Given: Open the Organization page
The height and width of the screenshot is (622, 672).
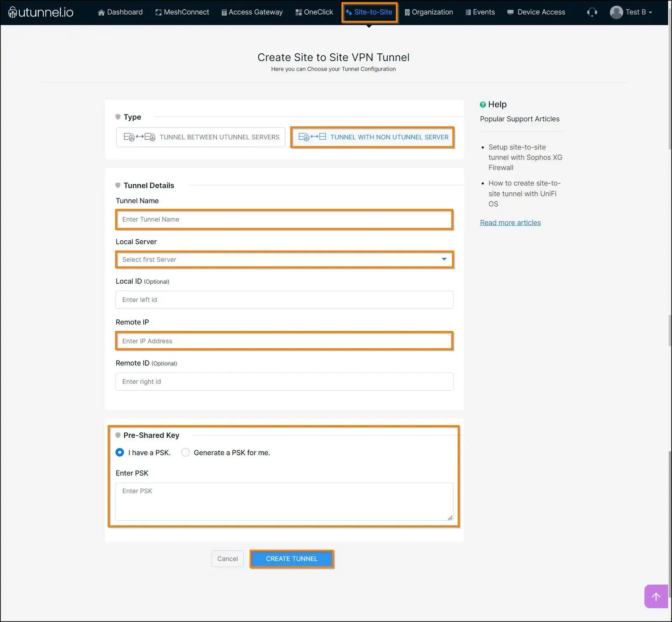Looking at the screenshot, I should click(429, 12).
